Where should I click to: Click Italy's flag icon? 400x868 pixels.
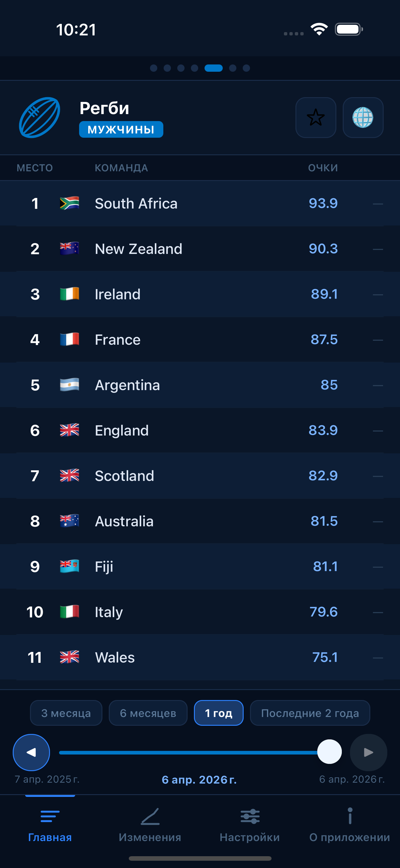[x=69, y=612]
